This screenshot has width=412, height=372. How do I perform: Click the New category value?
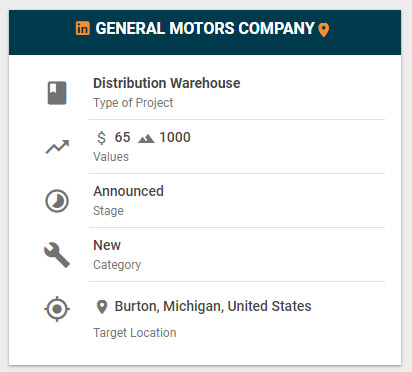click(x=107, y=245)
